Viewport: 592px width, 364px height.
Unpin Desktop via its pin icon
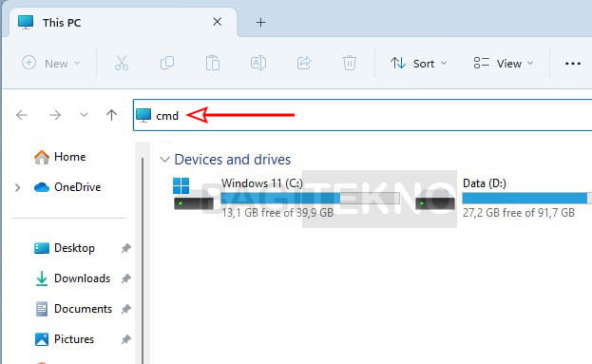[125, 248]
